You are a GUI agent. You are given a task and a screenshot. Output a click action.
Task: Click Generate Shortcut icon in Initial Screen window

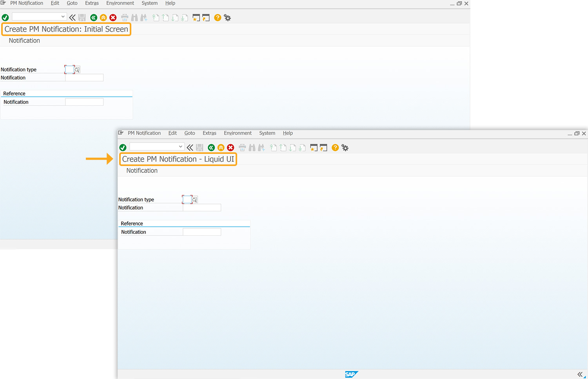tap(206, 18)
